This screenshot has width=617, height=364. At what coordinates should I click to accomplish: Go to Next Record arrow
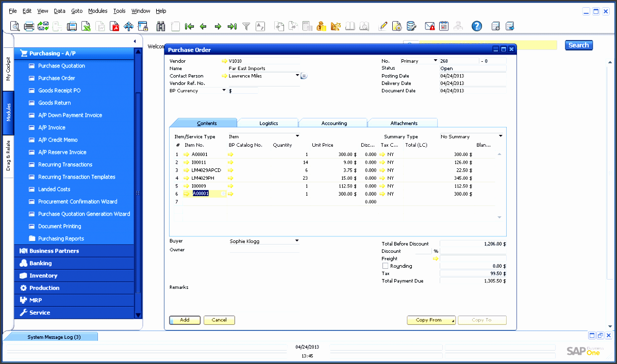[x=218, y=26]
